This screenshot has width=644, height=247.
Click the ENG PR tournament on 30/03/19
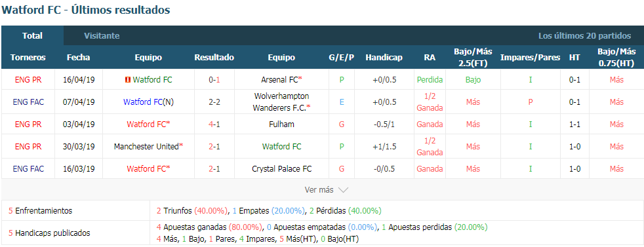pos(28,146)
